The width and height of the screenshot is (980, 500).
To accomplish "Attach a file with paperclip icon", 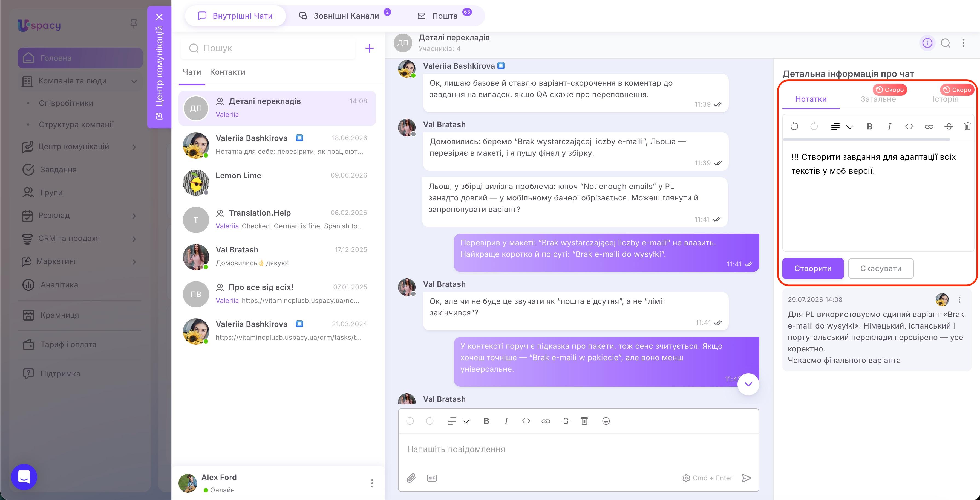I will coord(411,478).
